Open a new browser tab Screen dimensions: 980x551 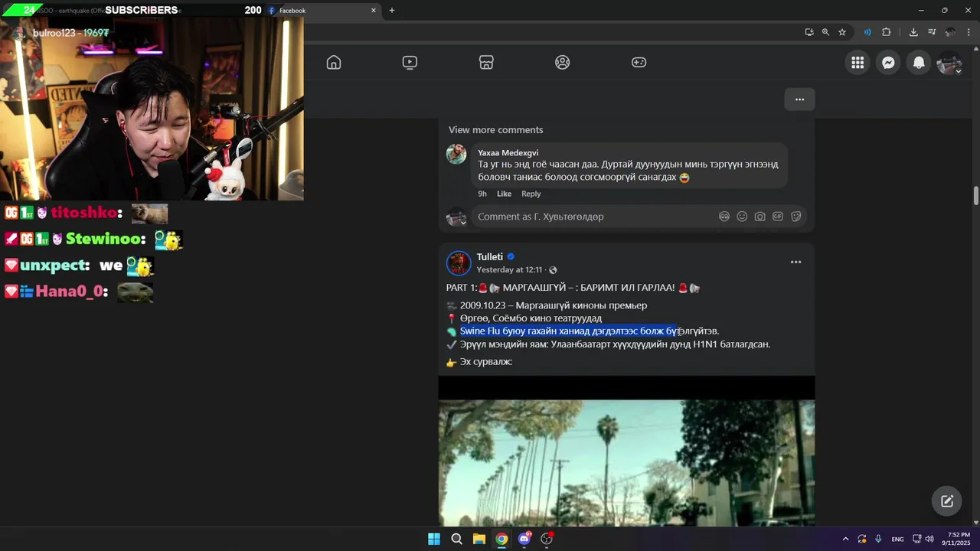[392, 11]
